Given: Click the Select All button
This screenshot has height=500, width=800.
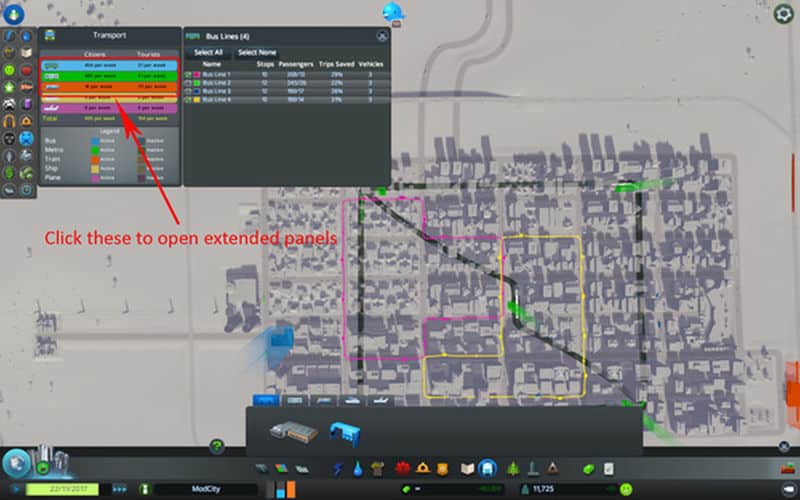Looking at the screenshot, I should click(x=208, y=52).
